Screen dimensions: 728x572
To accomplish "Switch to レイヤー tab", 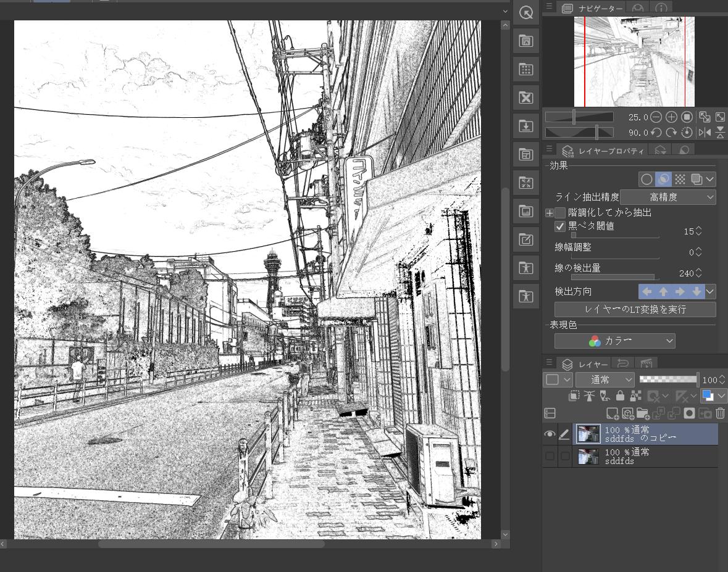I will point(585,363).
